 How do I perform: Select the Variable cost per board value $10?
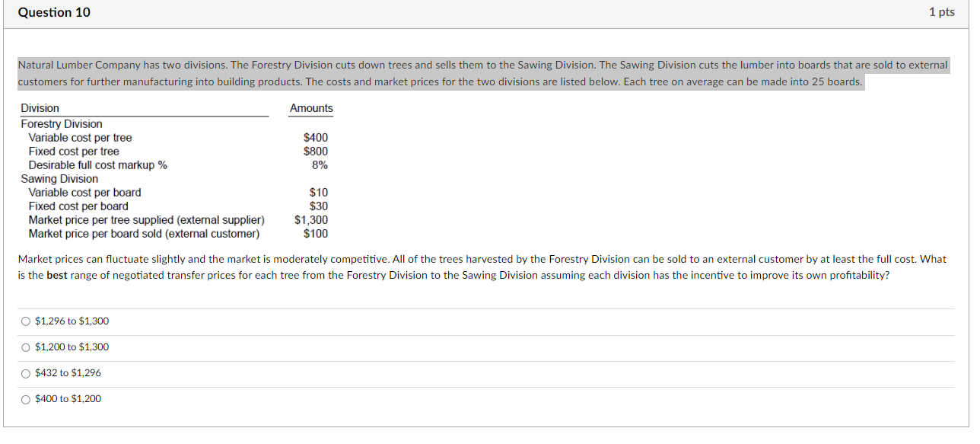tap(319, 192)
